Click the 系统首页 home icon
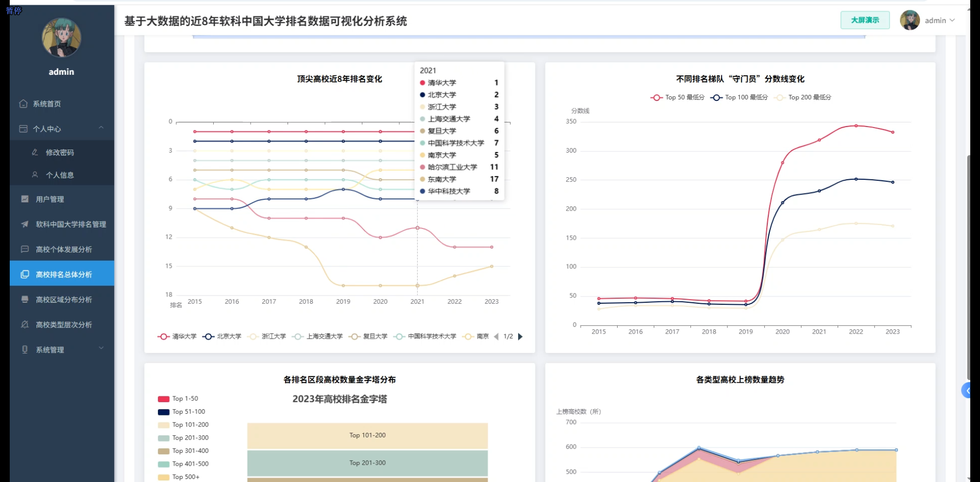Screen dimensions: 980x482 (23, 103)
